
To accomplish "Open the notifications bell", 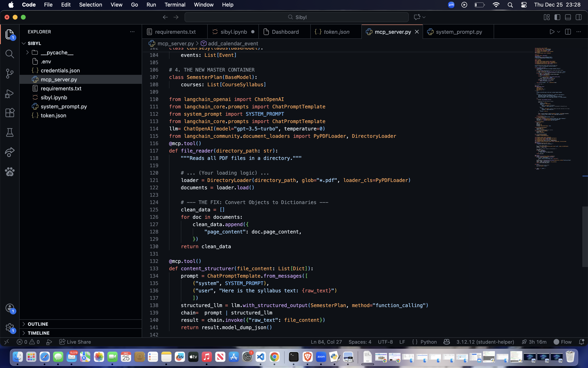I will tap(581, 342).
